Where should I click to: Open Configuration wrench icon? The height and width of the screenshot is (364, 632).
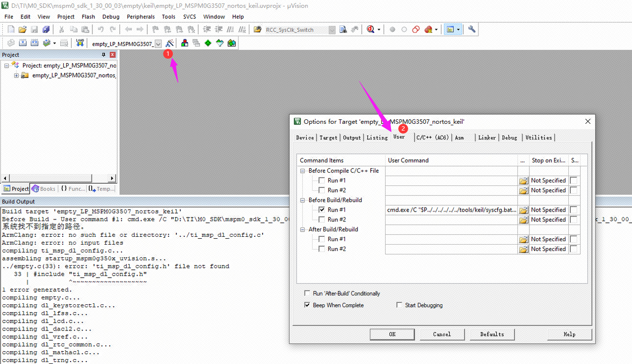pyautogui.click(x=472, y=29)
